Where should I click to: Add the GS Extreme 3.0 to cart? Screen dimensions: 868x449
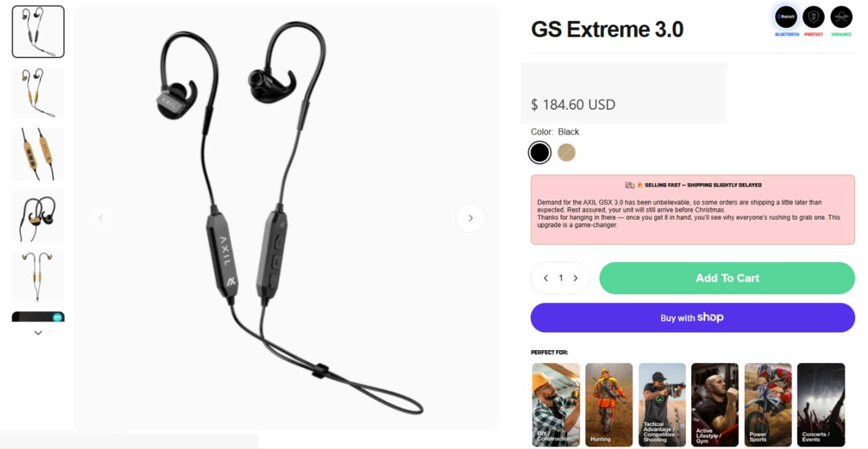[727, 278]
